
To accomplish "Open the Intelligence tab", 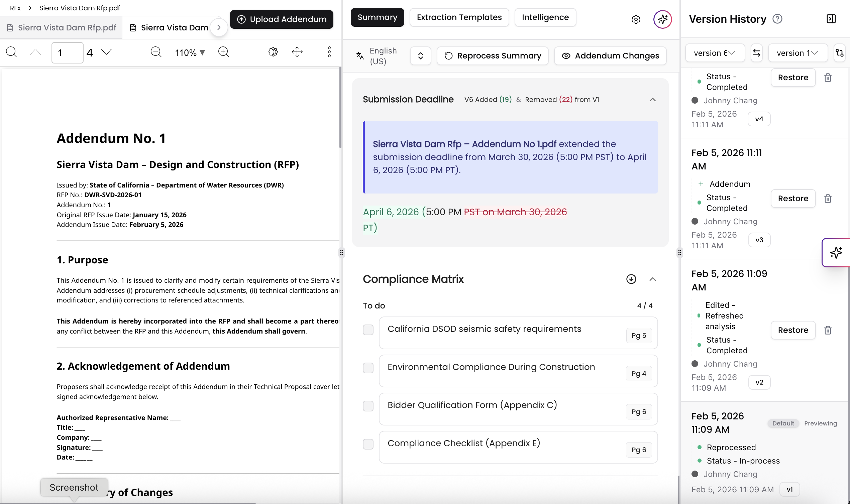I will tap(545, 17).
